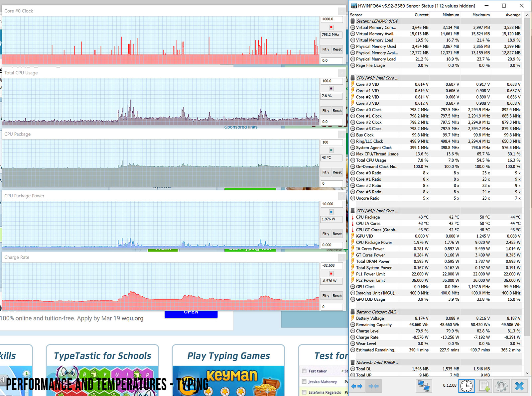Click the icon next to Bus Clock row
The height and width of the screenshot is (396, 532).
(353, 135)
